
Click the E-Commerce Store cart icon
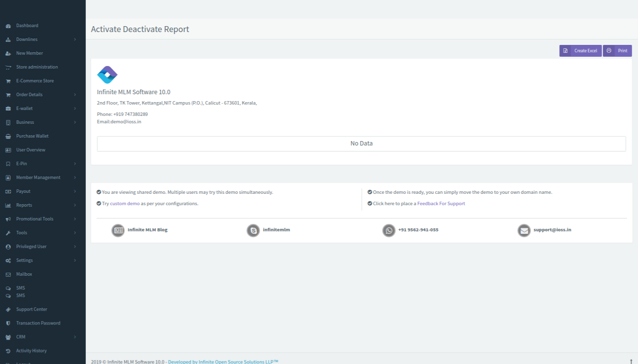pyautogui.click(x=8, y=81)
